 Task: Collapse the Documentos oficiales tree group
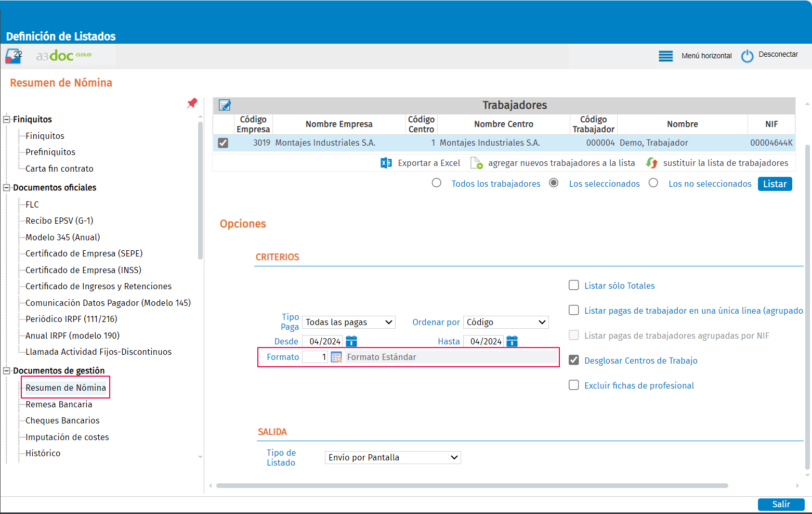point(7,187)
